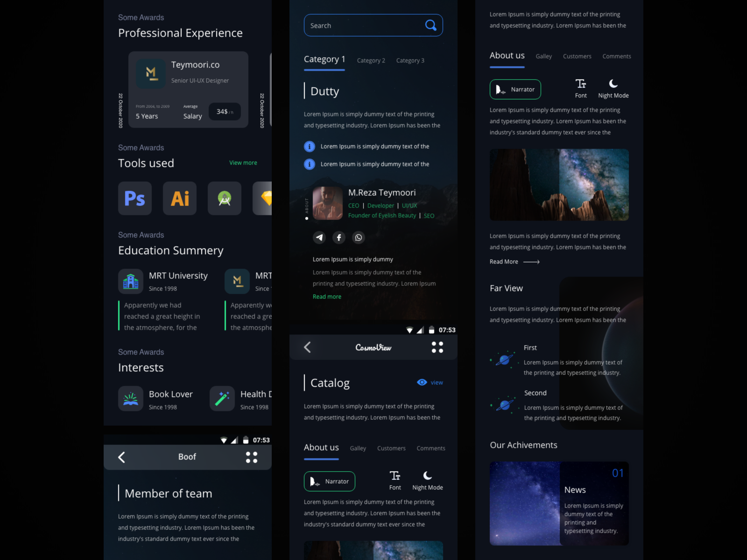Toggle Narrator in the About us section
The height and width of the screenshot is (560, 747).
coord(515,89)
